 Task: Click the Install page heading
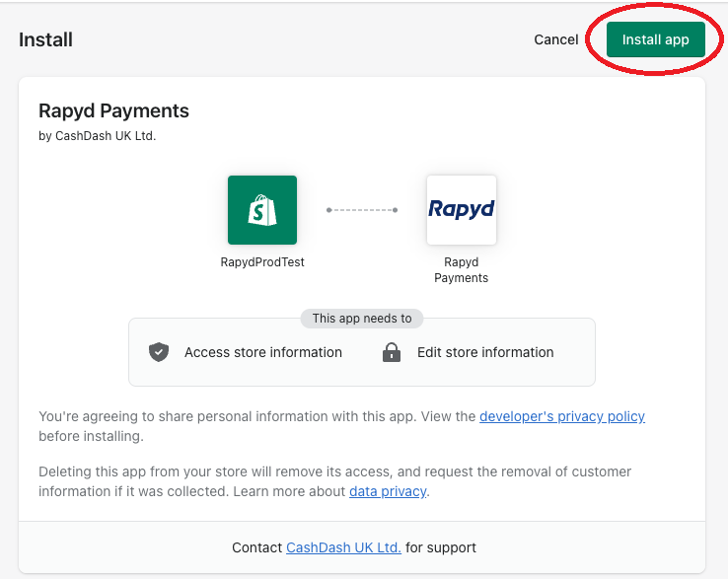point(45,40)
